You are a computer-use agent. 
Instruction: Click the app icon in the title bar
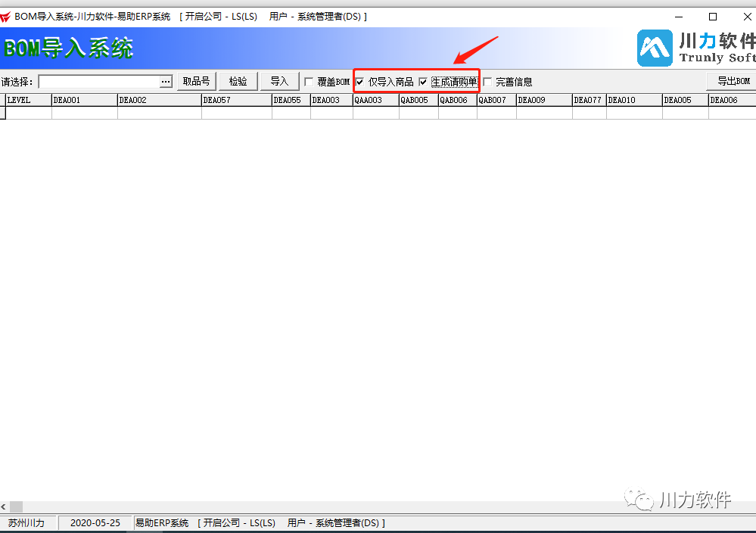click(x=6, y=17)
